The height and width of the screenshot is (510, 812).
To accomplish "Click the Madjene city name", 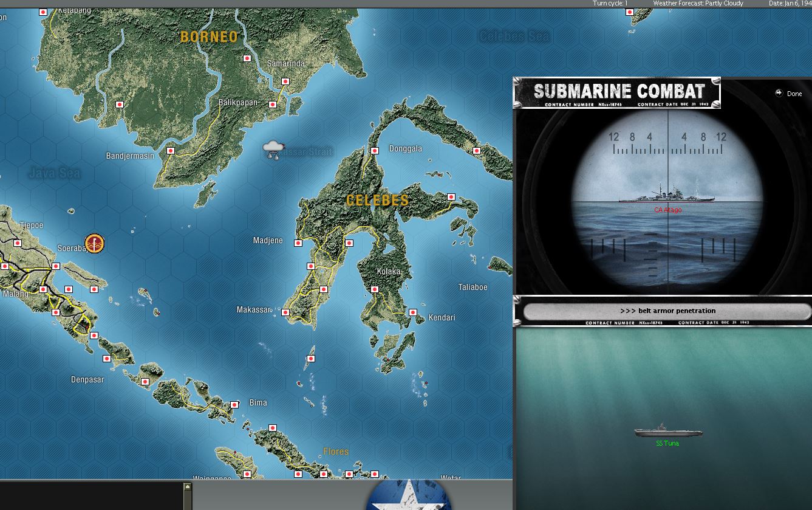I will point(268,241).
